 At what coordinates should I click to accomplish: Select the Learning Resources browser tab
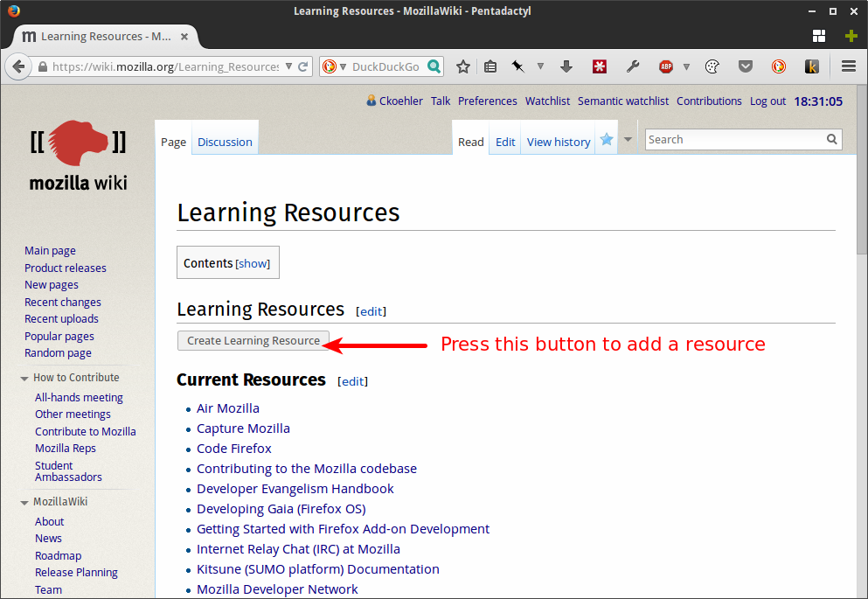105,37
